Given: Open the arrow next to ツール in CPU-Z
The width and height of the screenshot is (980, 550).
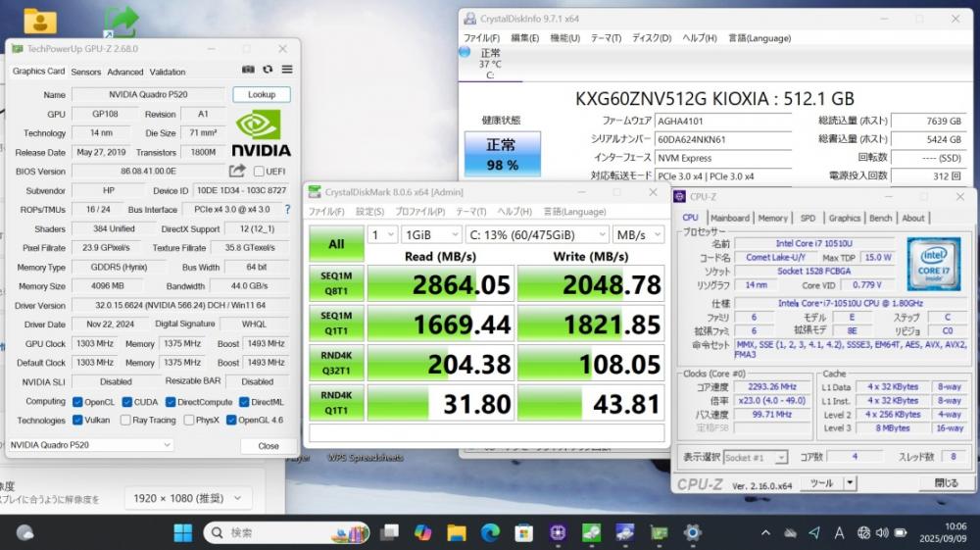Looking at the screenshot, I should coord(850,482).
